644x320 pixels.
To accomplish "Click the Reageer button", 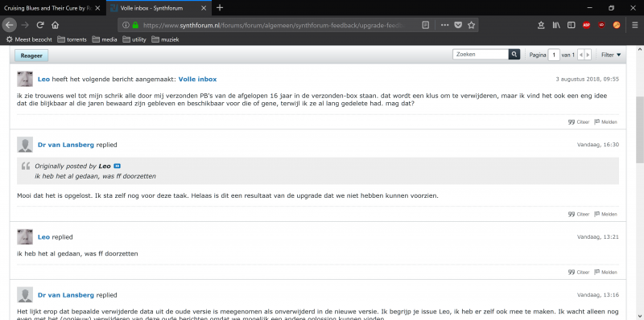I will tap(31, 55).
